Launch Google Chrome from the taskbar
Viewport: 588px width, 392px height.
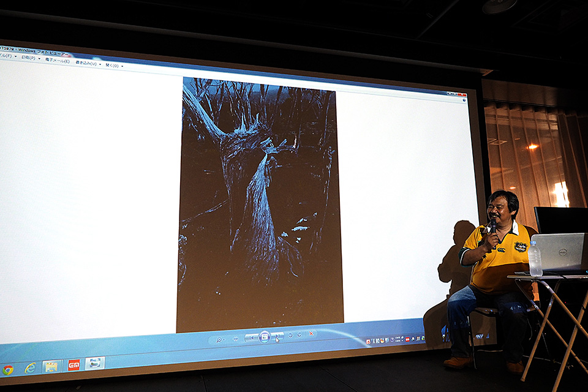click(8, 369)
